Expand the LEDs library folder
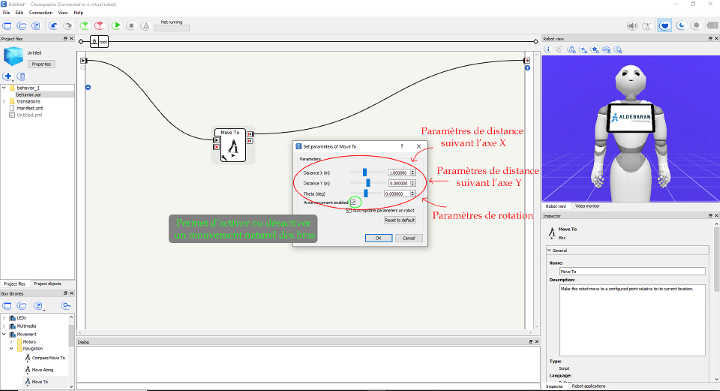The height and width of the screenshot is (391, 720). click(4, 318)
